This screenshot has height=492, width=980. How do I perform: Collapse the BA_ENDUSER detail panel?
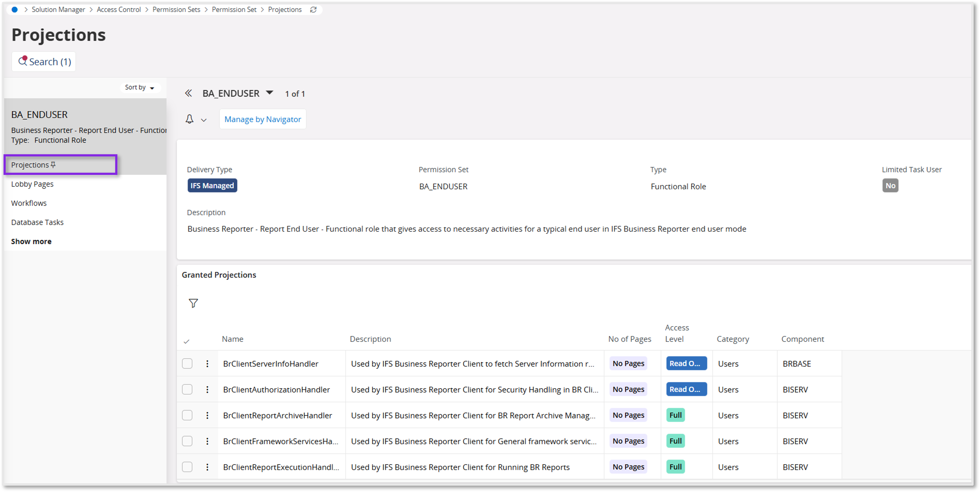point(188,93)
